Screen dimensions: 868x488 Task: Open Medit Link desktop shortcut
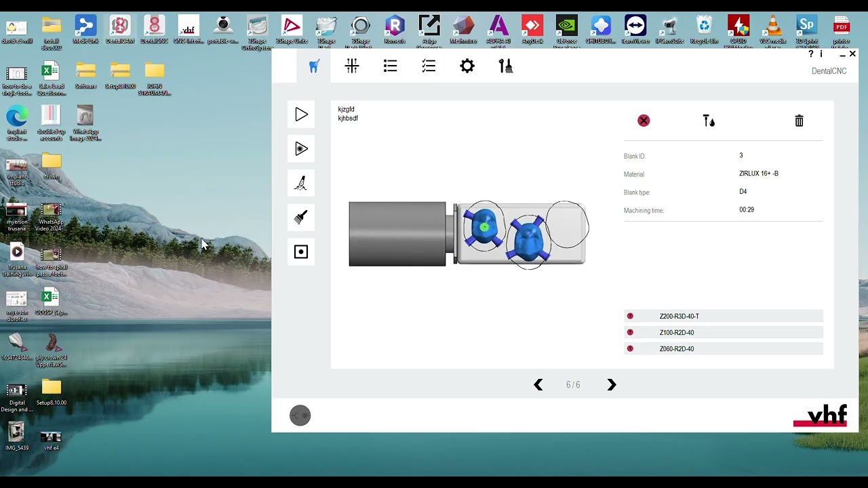click(85, 30)
